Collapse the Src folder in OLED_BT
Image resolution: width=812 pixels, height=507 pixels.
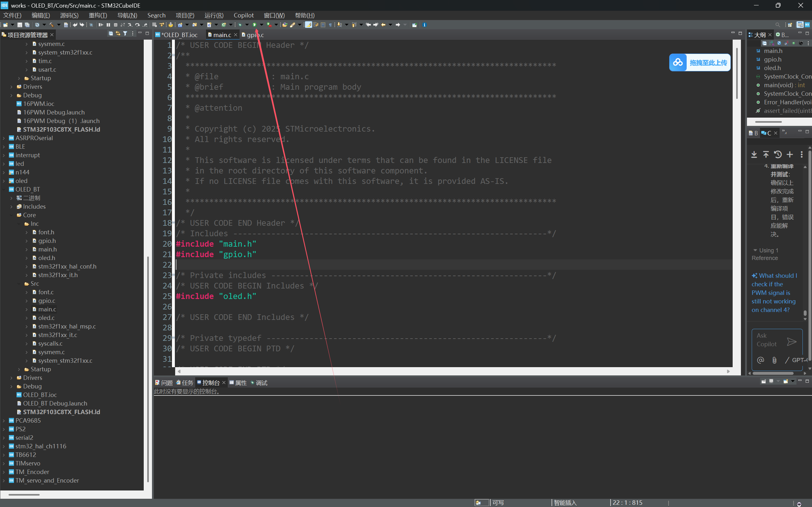(19, 284)
